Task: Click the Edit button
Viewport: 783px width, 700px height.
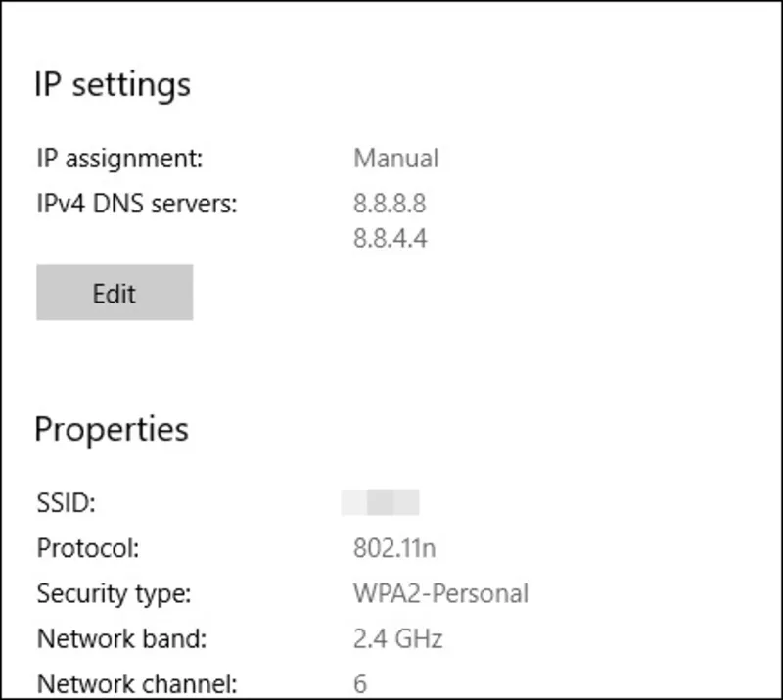Action: pyautogui.click(x=115, y=293)
